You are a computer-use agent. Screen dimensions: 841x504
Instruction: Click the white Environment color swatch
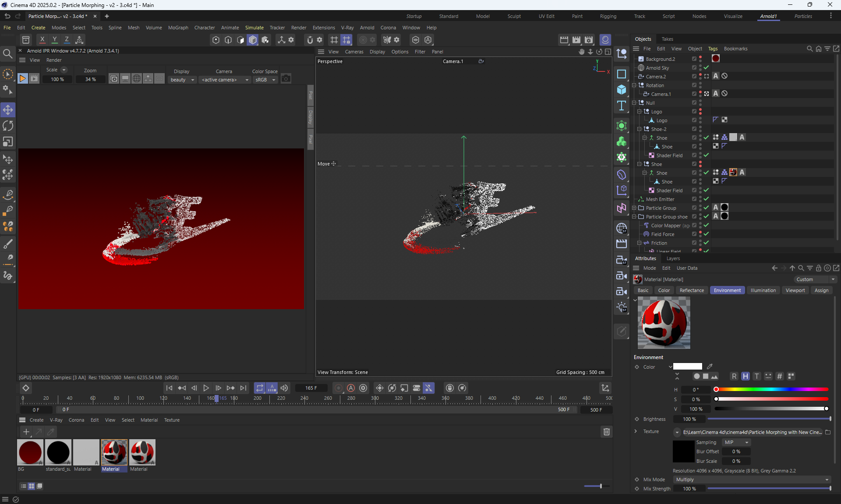tap(687, 367)
